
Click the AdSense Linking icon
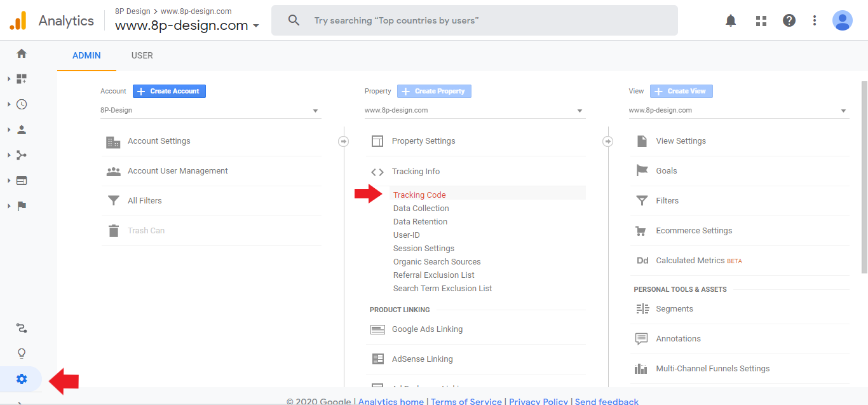(377, 359)
